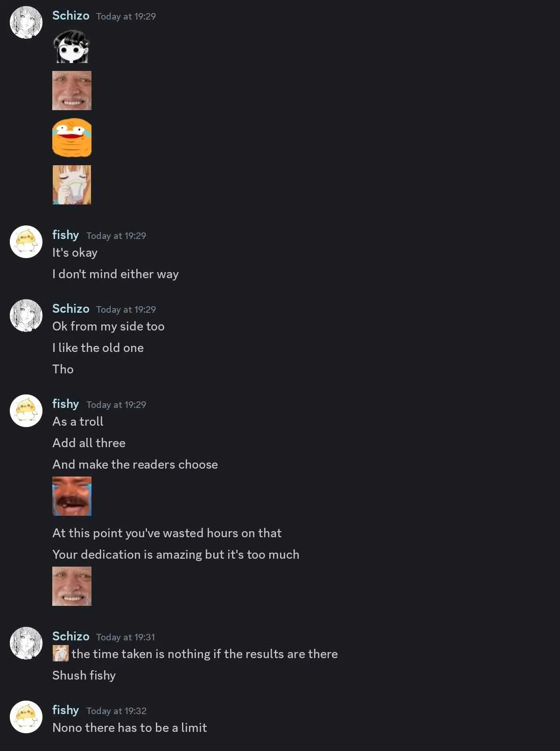This screenshot has height=751, width=560.
Task: Select the message "Shush fishy"
Action: (84, 675)
